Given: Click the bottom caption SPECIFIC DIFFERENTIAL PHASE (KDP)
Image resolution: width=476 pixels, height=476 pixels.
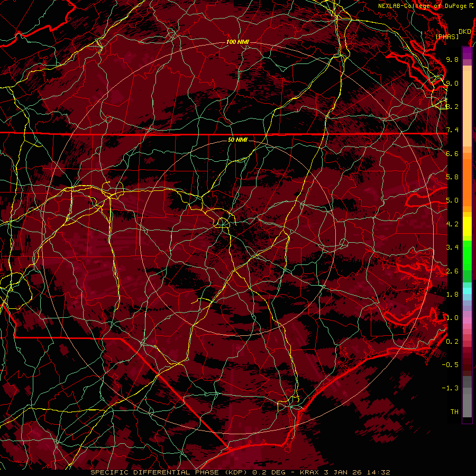Looking at the screenshot, I should point(170,472).
